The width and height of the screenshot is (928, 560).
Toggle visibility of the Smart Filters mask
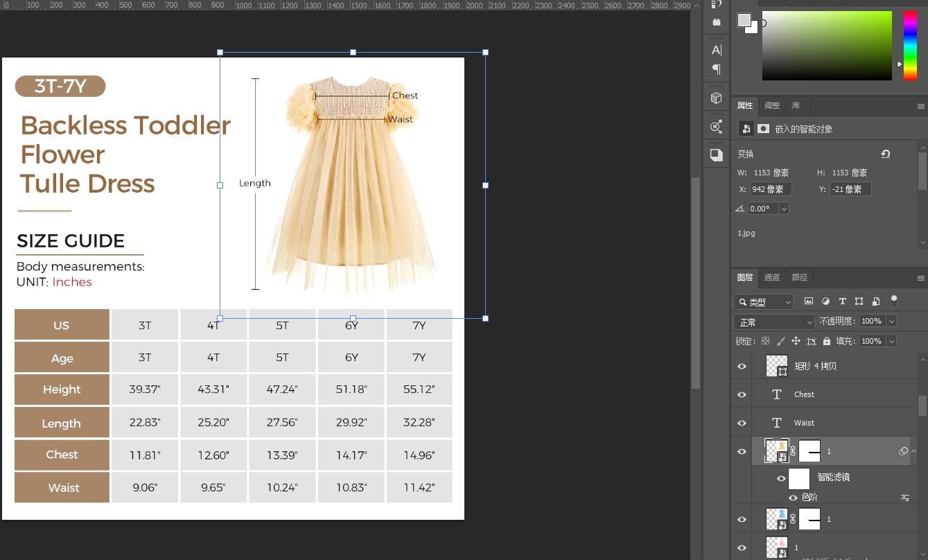click(x=781, y=478)
